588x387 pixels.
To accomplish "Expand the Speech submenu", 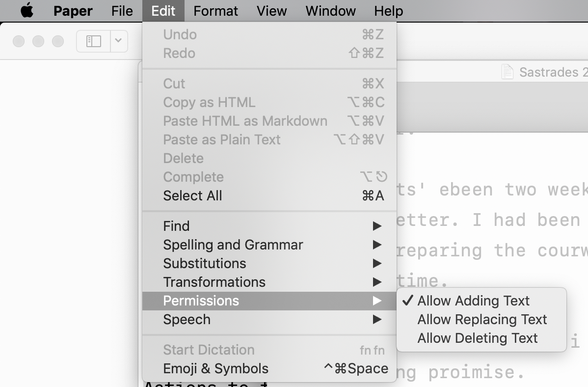I will pyautogui.click(x=269, y=320).
